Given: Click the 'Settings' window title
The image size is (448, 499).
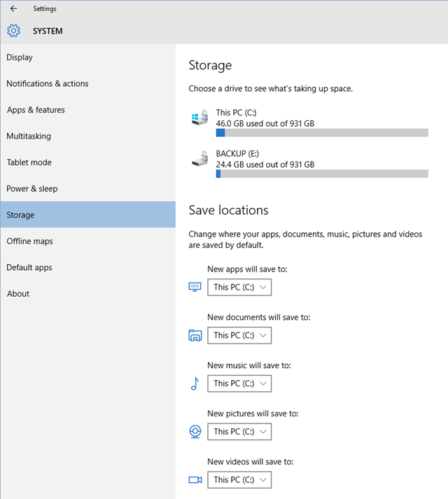Looking at the screenshot, I should tap(45, 9).
